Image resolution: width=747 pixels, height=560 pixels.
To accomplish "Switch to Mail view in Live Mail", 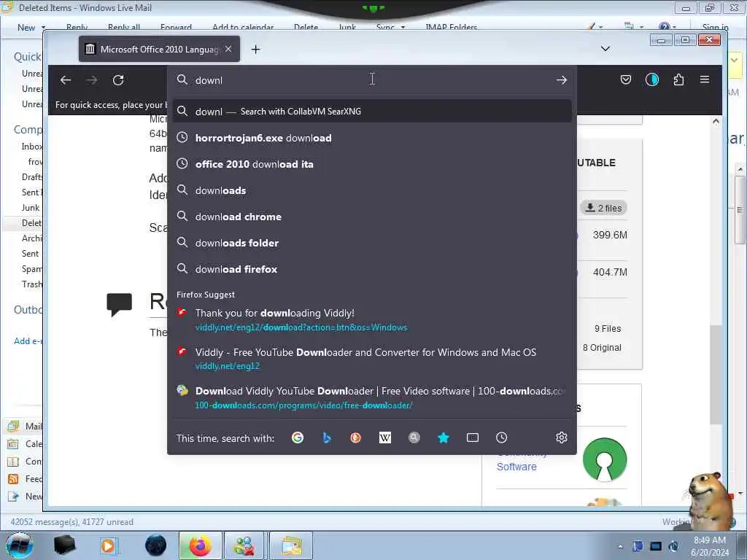I will click(25, 426).
